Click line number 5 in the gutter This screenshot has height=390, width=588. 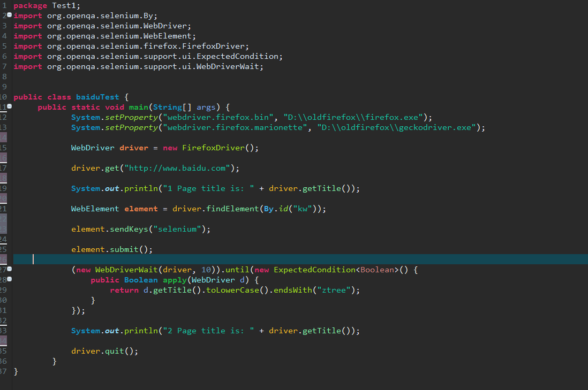4,46
